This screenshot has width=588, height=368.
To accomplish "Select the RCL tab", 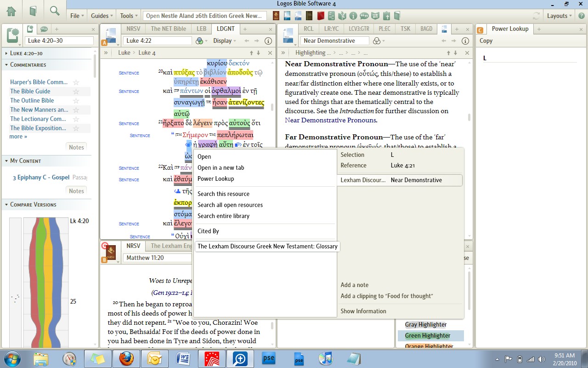I will 309,29.
